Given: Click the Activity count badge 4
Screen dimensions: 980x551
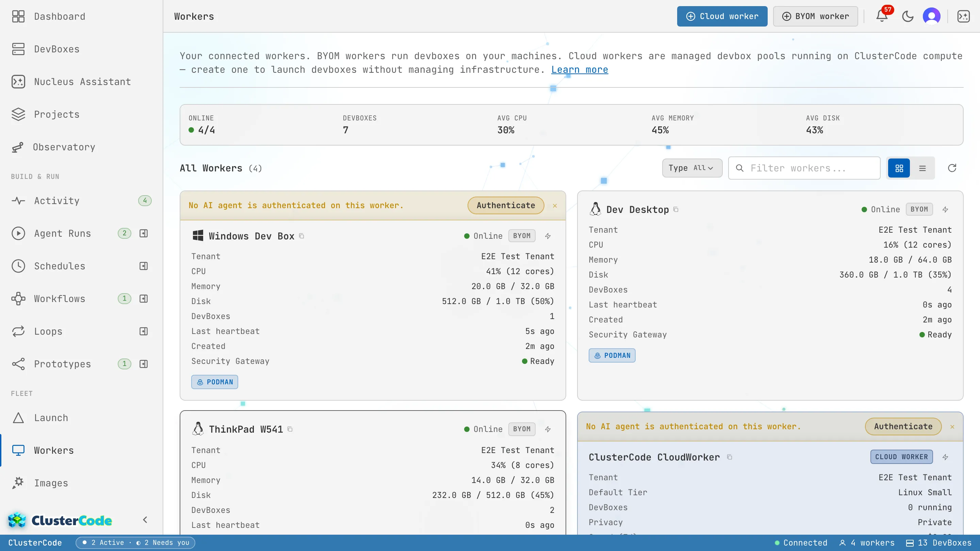Looking at the screenshot, I should [145, 201].
